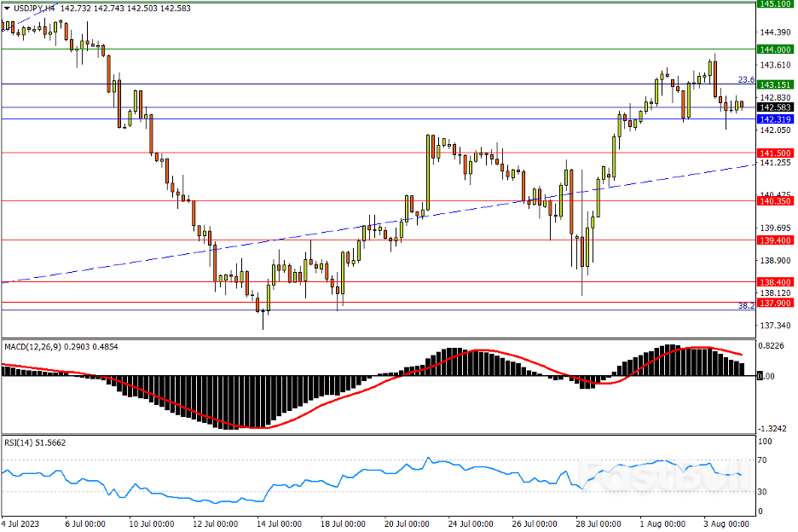This screenshot has height=532, width=798.
Task: Select the blue 142.319 price label
Action: pyautogui.click(x=776, y=119)
